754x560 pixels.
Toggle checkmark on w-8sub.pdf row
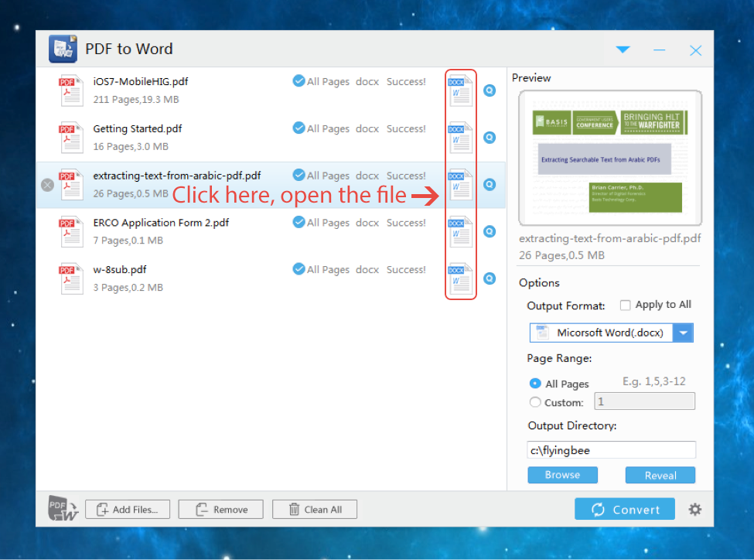(x=299, y=269)
